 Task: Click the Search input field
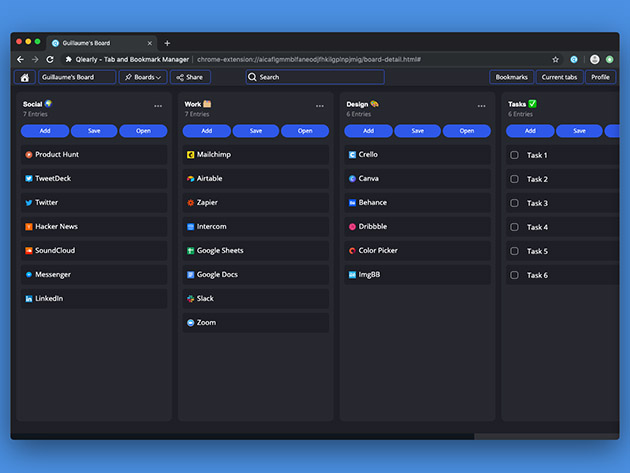pyautogui.click(x=315, y=77)
